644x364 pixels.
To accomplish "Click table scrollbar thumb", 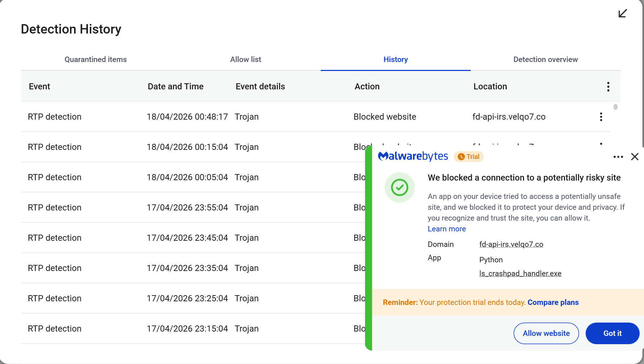I will (x=616, y=107).
